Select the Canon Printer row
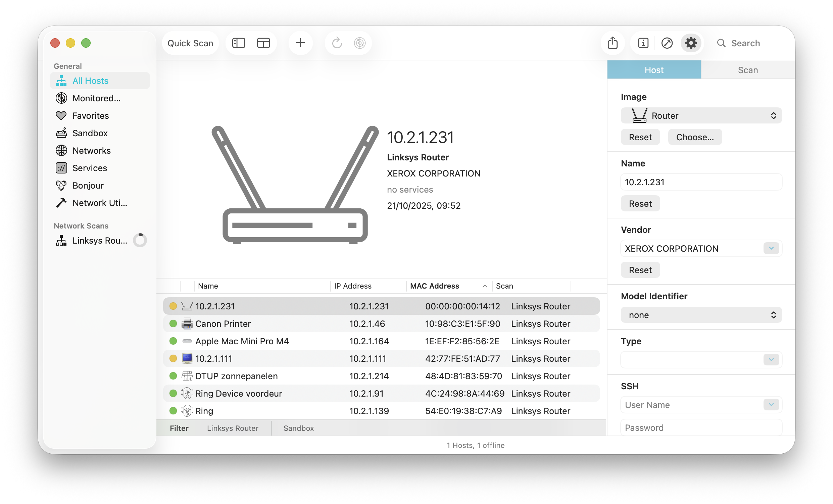Image resolution: width=833 pixels, height=504 pixels. pyautogui.click(x=381, y=324)
